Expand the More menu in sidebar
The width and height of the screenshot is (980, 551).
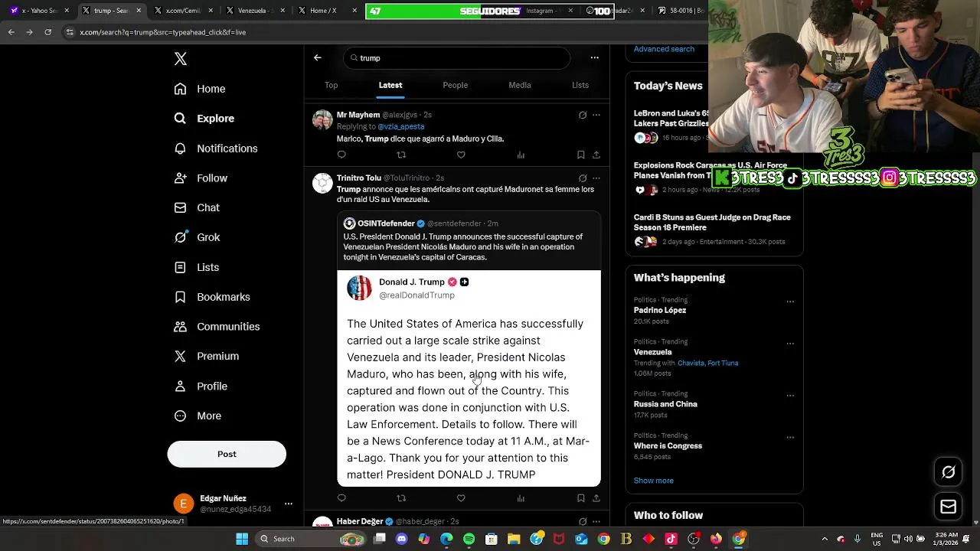[198, 416]
